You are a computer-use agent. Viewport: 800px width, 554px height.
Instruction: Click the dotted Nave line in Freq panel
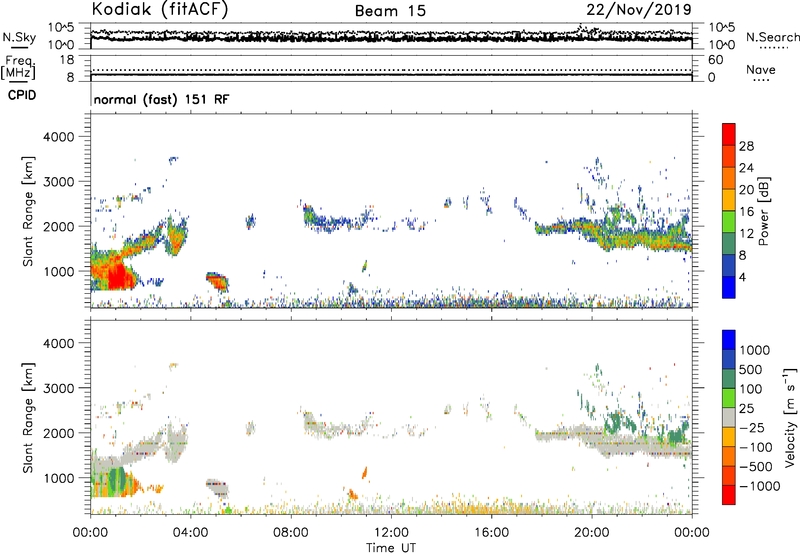coord(391,70)
